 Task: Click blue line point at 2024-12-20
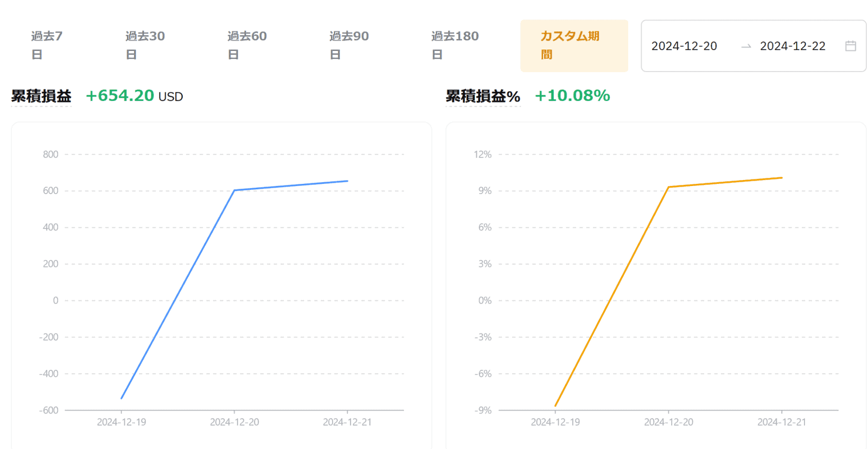[234, 190]
